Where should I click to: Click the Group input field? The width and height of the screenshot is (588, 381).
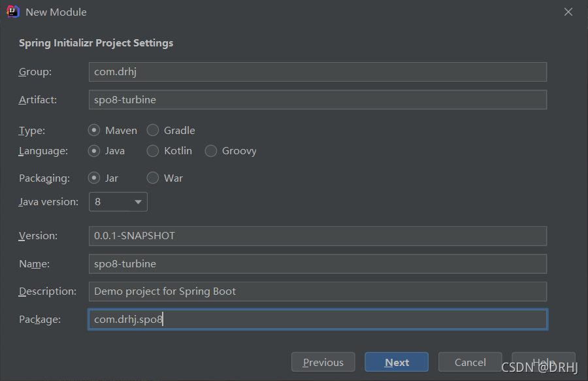(x=318, y=72)
